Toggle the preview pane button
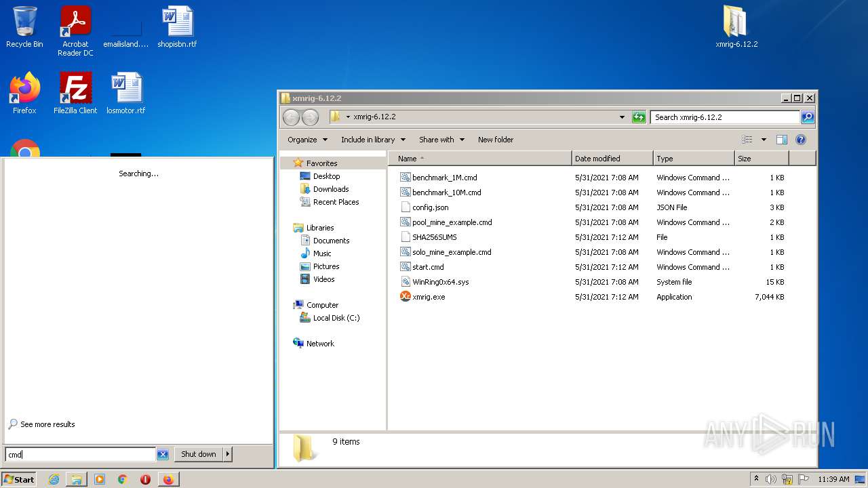The width and height of the screenshot is (868, 488). (x=781, y=140)
